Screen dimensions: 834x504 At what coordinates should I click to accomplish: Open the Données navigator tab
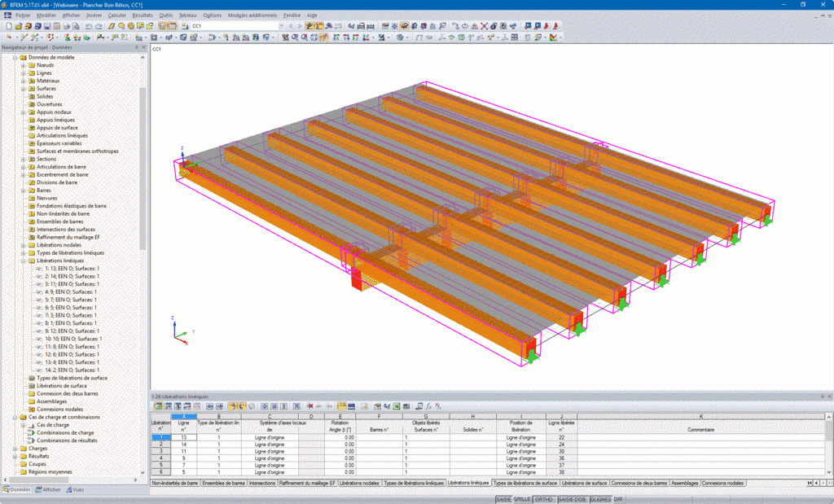pyautogui.click(x=17, y=489)
